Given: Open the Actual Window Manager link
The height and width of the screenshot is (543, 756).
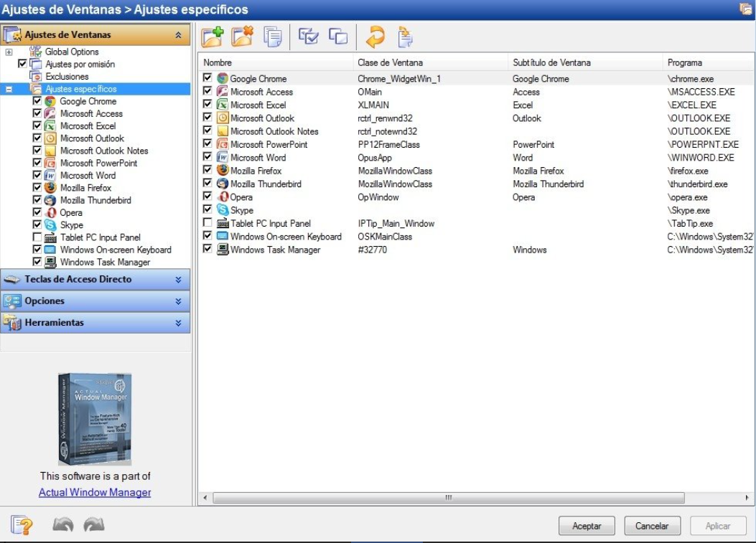Looking at the screenshot, I should pos(94,492).
